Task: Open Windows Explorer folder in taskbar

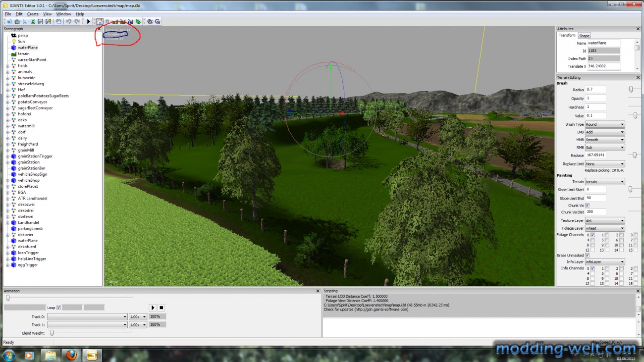Action: click(x=50, y=355)
